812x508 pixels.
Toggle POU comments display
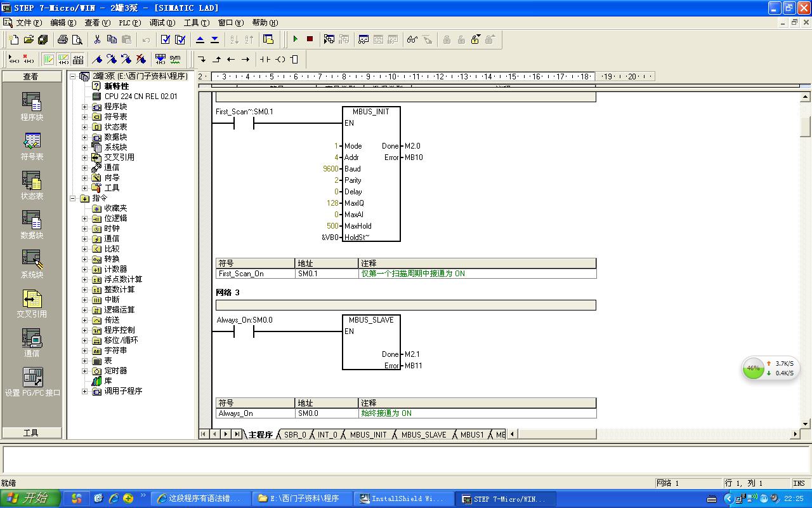pos(49,59)
